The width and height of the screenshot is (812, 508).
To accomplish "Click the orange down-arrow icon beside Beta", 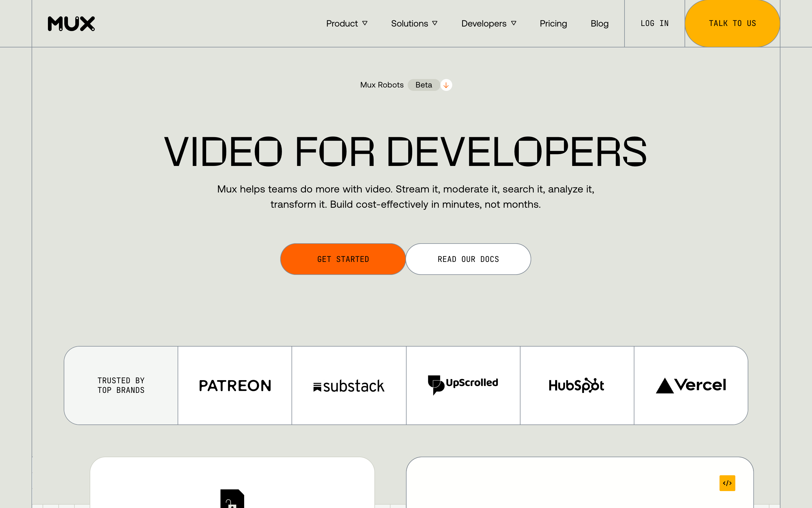I will click(x=446, y=85).
